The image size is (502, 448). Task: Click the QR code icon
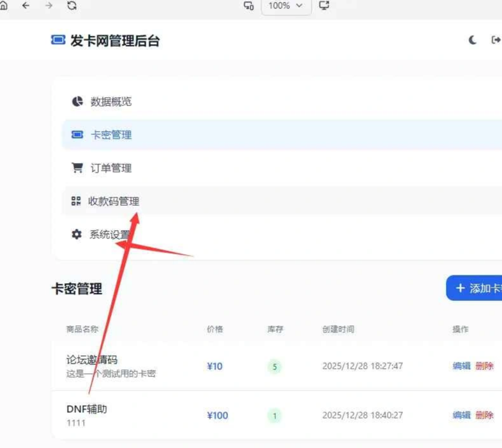click(76, 201)
